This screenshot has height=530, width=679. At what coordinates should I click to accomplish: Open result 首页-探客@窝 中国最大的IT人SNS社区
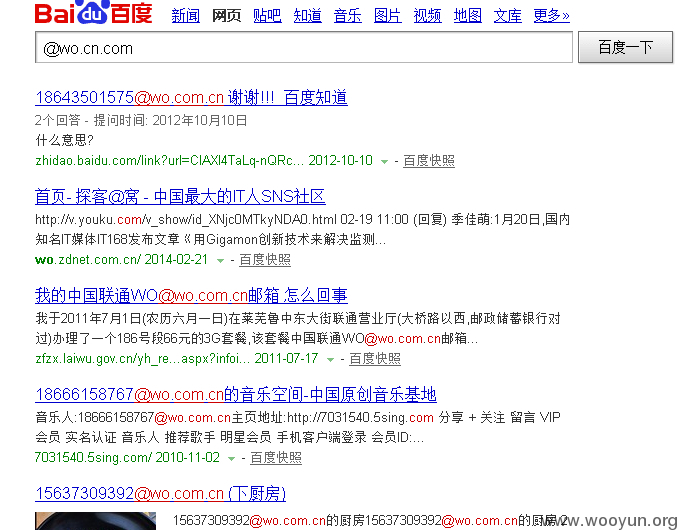(180, 197)
